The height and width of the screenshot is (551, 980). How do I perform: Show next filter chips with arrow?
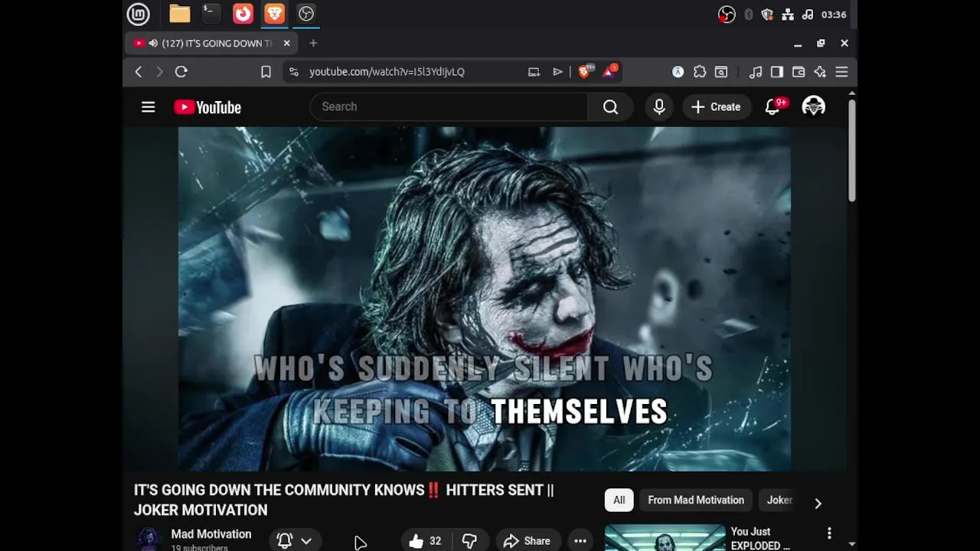(818, 503)
